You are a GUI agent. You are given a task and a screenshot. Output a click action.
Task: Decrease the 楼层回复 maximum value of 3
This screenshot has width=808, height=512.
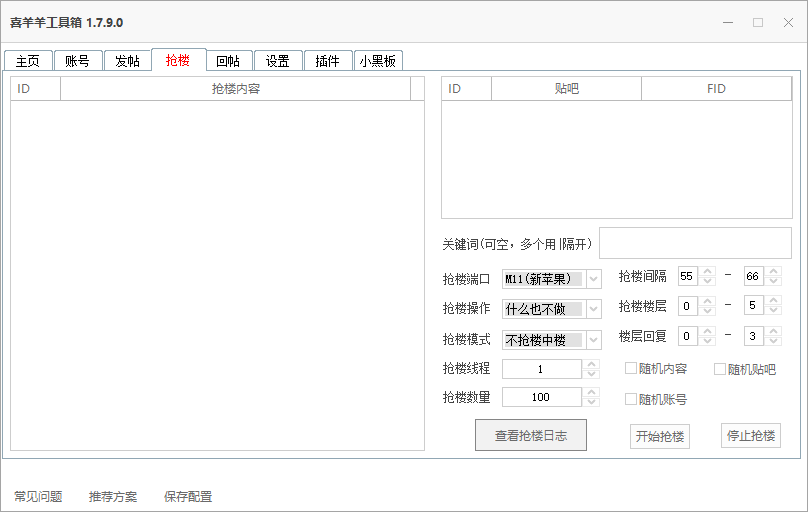774,341
